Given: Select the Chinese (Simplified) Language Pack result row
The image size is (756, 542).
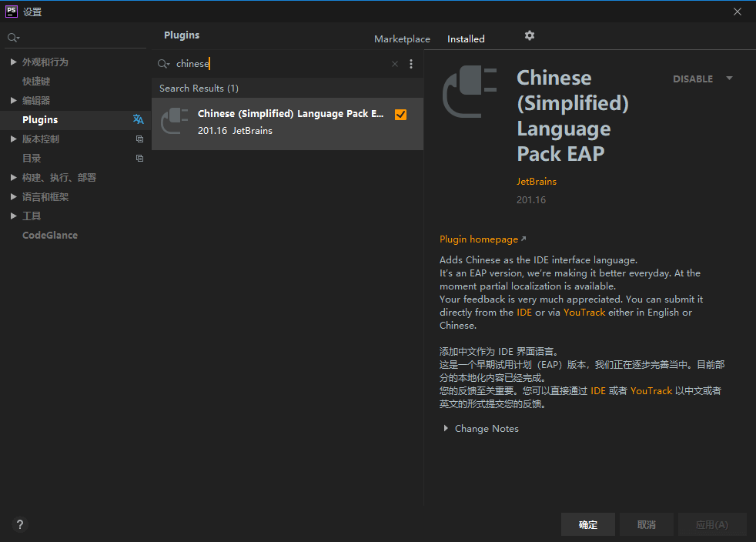Looking at the screenshot, I should tap(287, 124).
